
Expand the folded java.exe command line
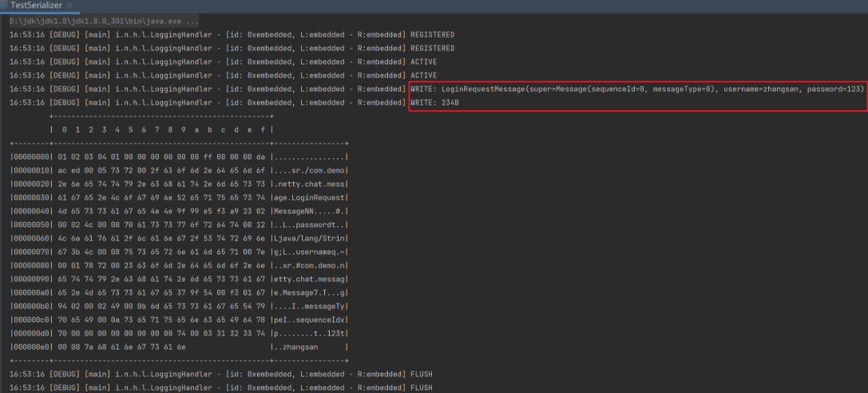(104, 22)
